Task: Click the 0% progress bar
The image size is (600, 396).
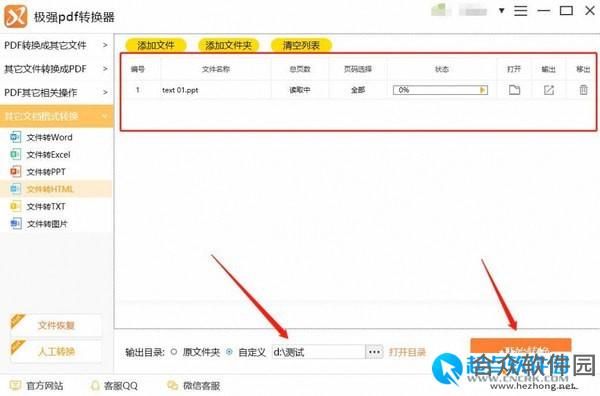Action: [440, 90]
